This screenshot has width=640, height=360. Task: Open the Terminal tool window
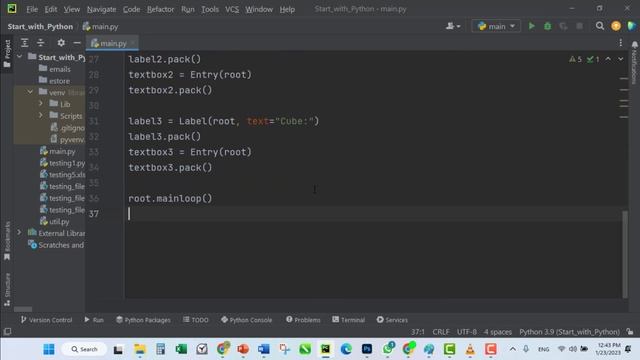(349, 320)
